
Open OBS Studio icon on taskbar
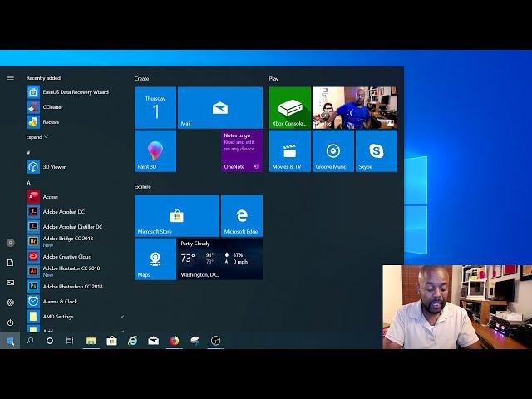coord(216,341)
